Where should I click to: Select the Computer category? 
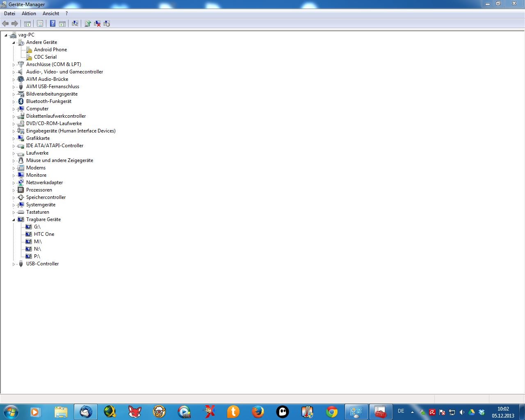coord(37,109)
